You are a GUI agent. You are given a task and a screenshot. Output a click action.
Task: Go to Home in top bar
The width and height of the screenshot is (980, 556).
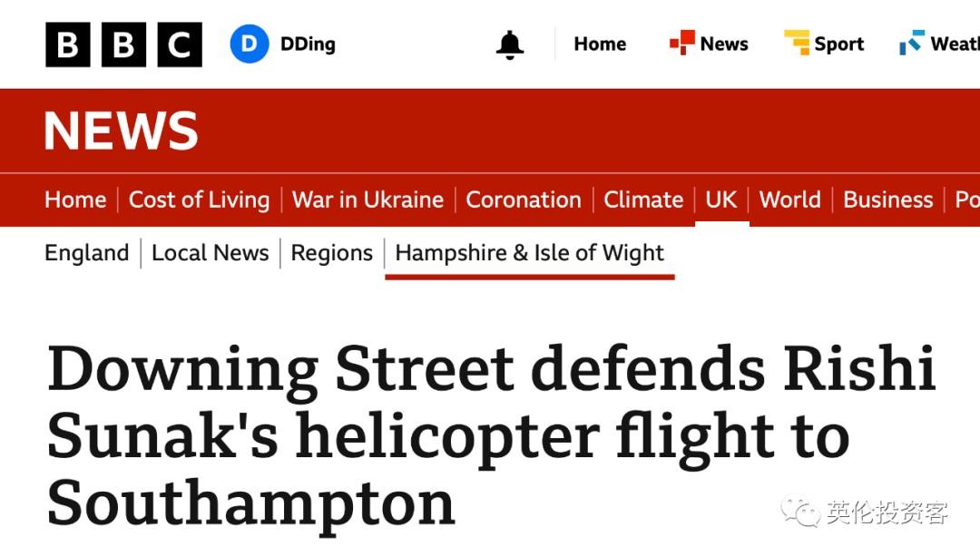(600, 44)
